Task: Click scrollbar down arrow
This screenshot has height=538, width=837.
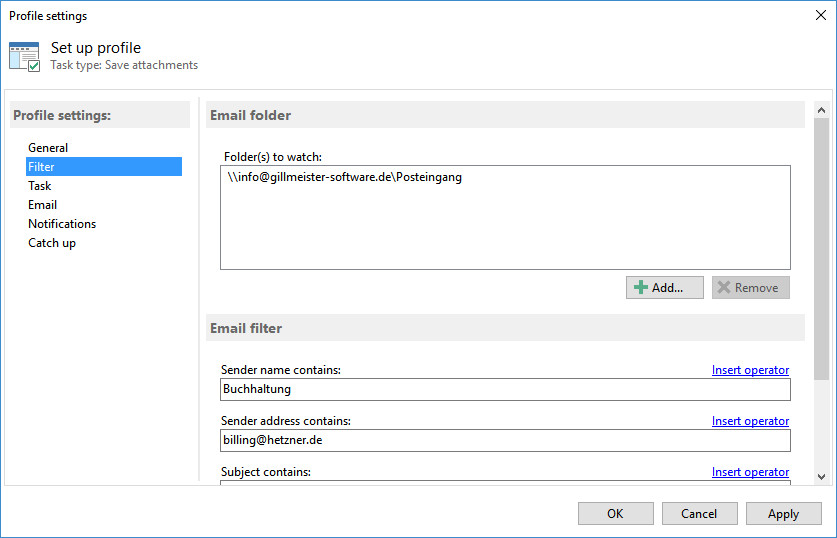Action: (x=821, y=477)
